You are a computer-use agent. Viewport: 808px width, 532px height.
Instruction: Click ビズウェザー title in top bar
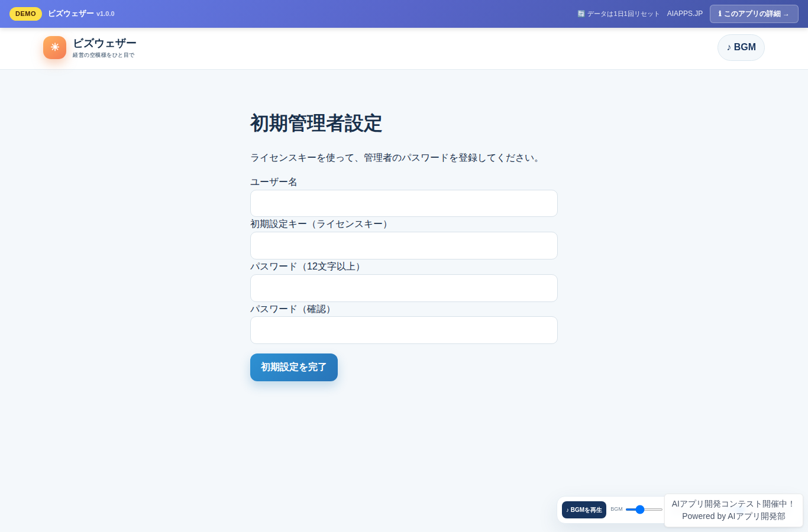pos(71,14)
